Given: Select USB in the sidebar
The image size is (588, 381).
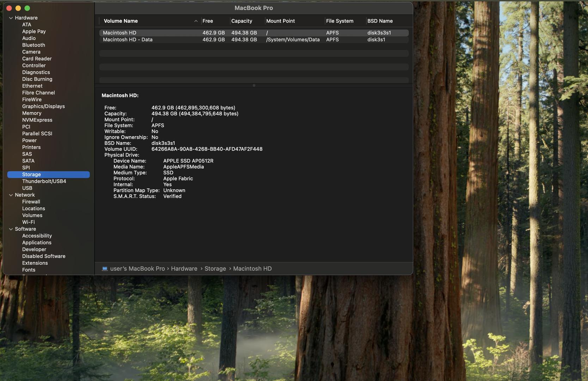Looking at the screenshot, I should (x=27, y=188).
